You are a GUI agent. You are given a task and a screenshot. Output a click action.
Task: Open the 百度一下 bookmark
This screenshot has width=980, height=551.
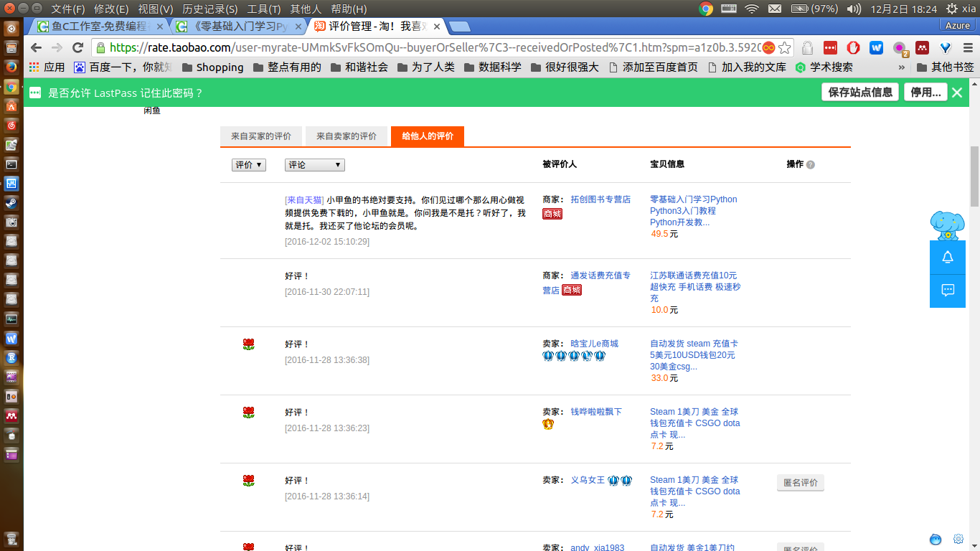(122, 67)
